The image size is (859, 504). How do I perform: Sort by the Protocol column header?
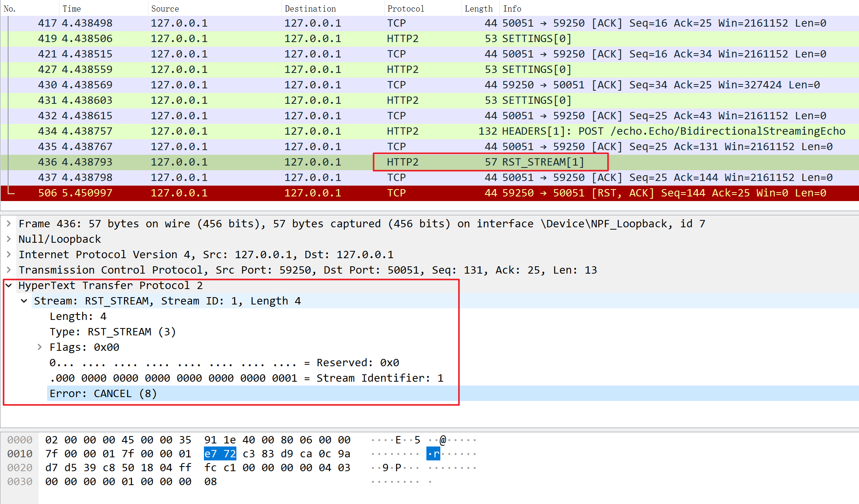(x=406, y=8)
